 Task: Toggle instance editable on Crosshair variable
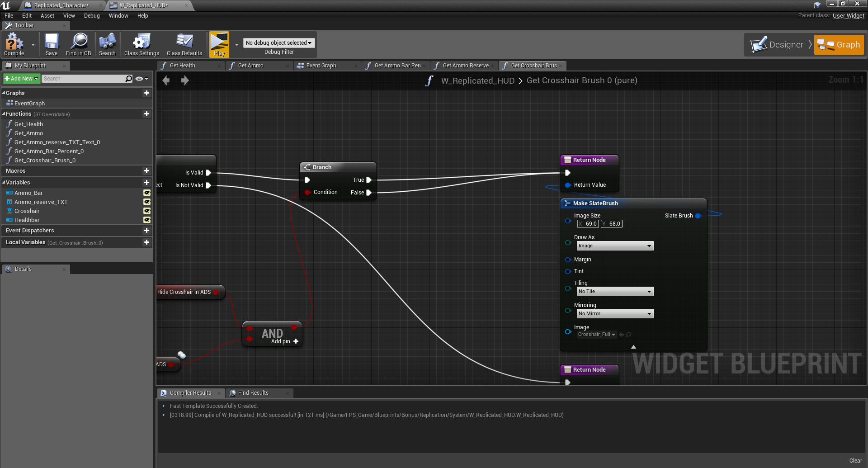tap(147, 211)
